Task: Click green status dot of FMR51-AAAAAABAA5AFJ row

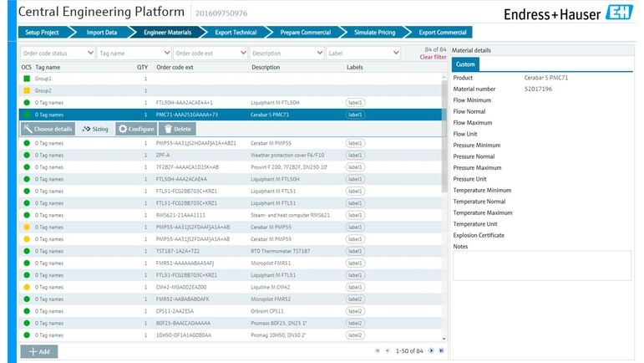Action: [x=27, y=263]
